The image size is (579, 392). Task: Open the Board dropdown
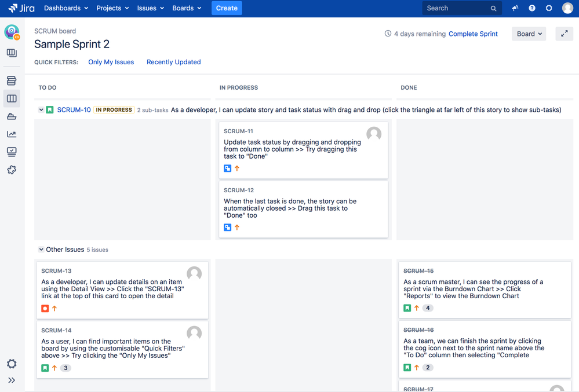click(529, 34)
